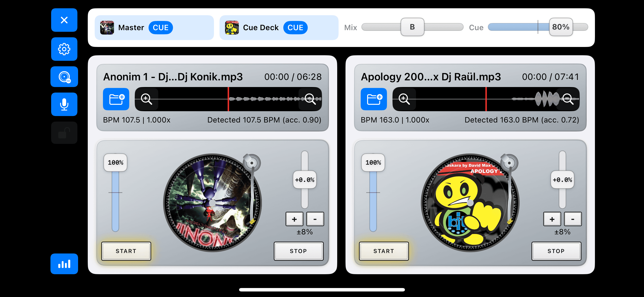
Task: Open the statistics bar-chart icon in the sidebar
Action: click(64, 264)
